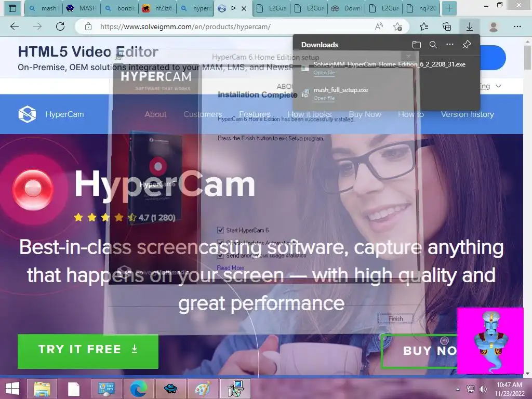Click the Read More link in installer
The height and width of the screenshot is (399, 532).
[230, 268]
